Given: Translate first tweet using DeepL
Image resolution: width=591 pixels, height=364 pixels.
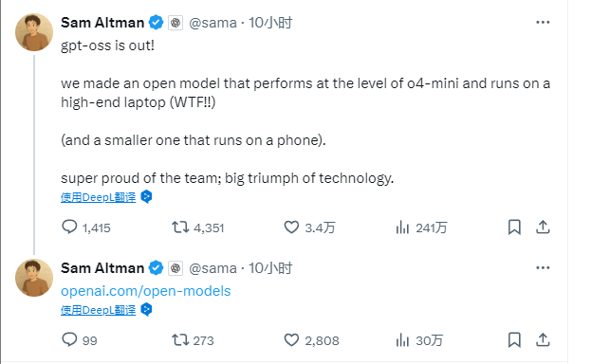Looking at the screenshot, I should pyautogui.click(x=98, y=197).
